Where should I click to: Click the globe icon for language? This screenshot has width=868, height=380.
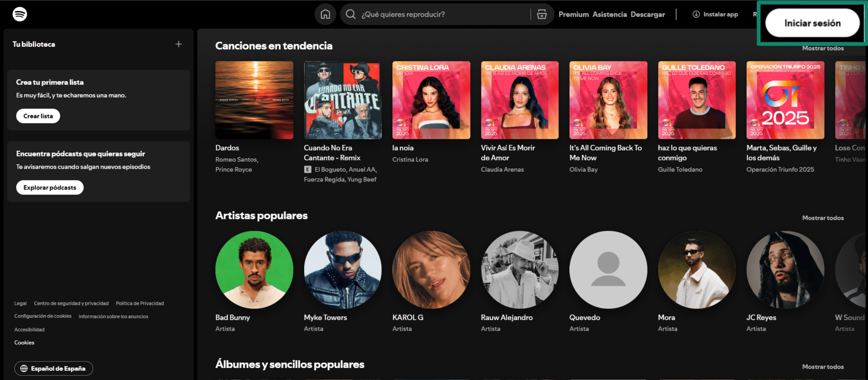(24, 368)
